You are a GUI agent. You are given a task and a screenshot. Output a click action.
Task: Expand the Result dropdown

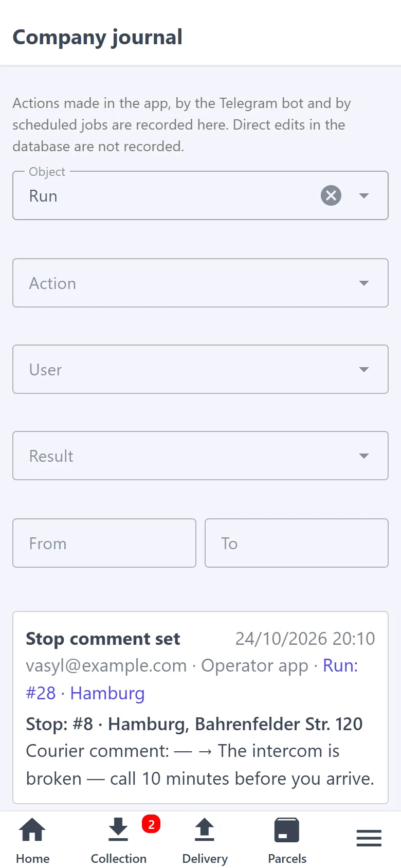pos(200,456)
